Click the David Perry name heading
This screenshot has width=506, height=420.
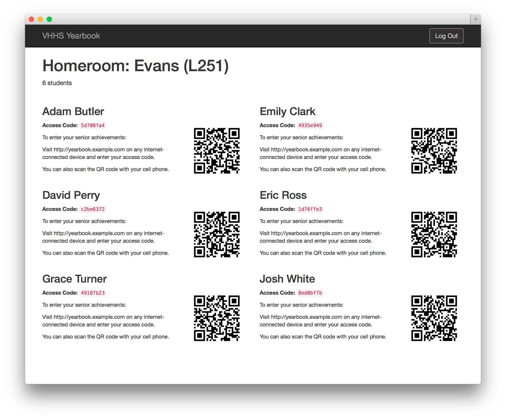[71, 195]
